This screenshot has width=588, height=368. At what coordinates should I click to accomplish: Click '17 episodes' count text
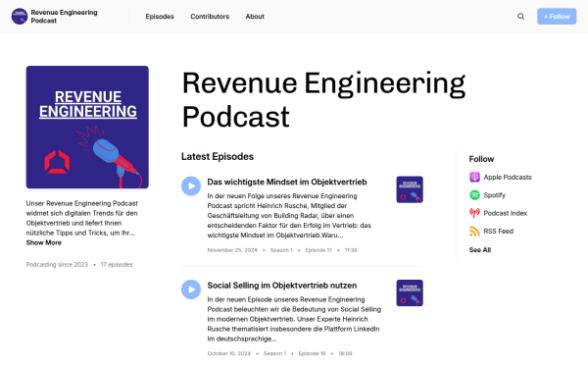coord(117,265)
